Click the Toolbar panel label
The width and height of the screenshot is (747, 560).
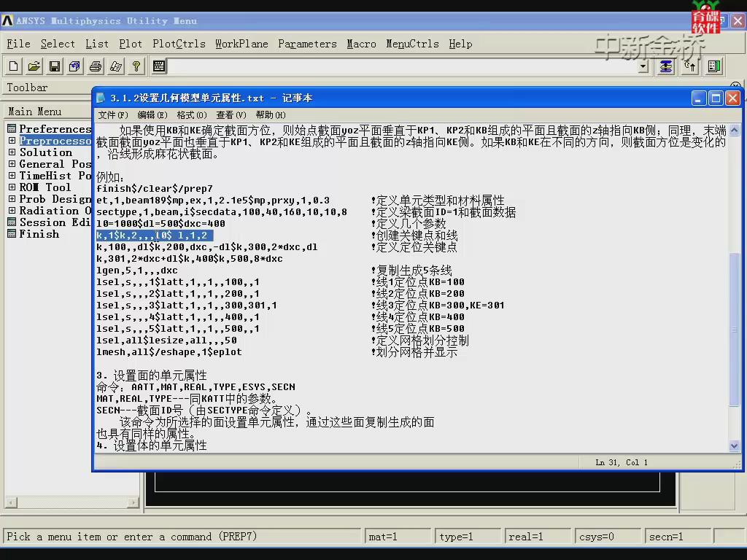click(27, 87)
